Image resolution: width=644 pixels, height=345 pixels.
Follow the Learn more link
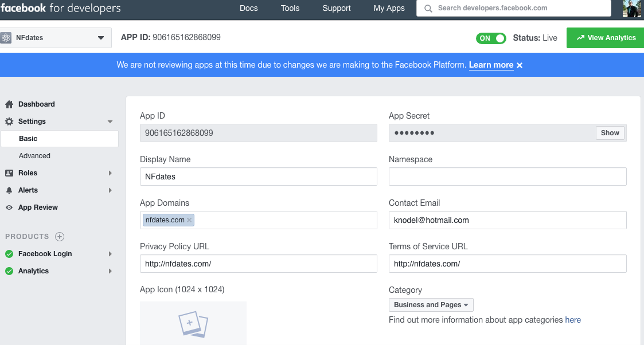click(x=491, y=65)
